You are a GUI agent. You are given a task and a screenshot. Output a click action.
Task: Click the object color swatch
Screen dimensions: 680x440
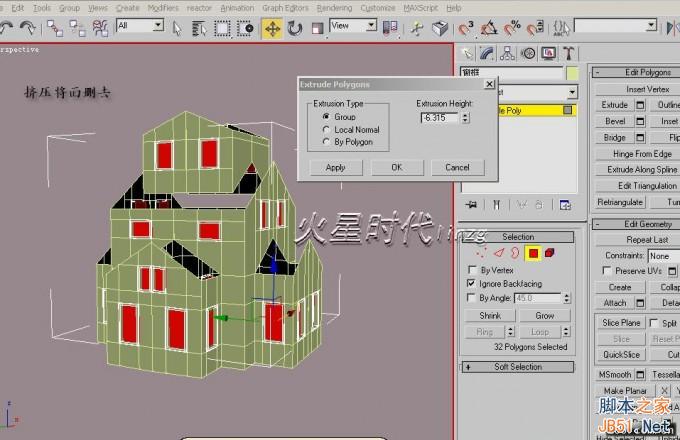[x=573, y=73]
